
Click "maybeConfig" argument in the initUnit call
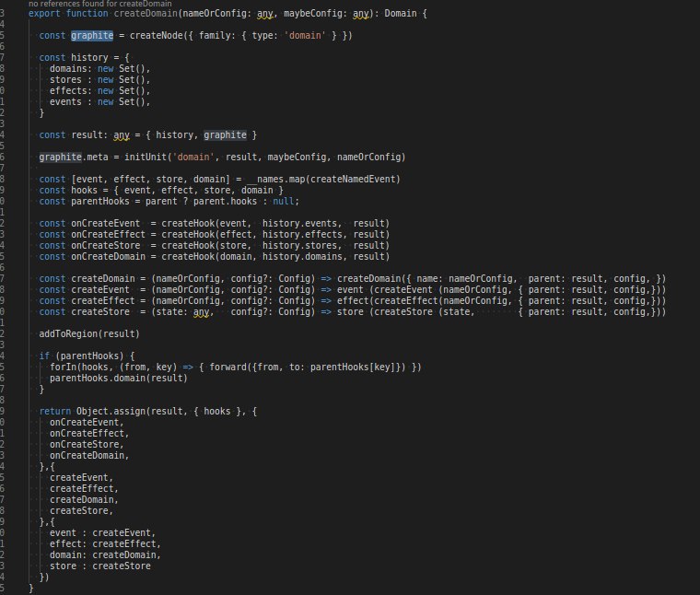point(297,157)
